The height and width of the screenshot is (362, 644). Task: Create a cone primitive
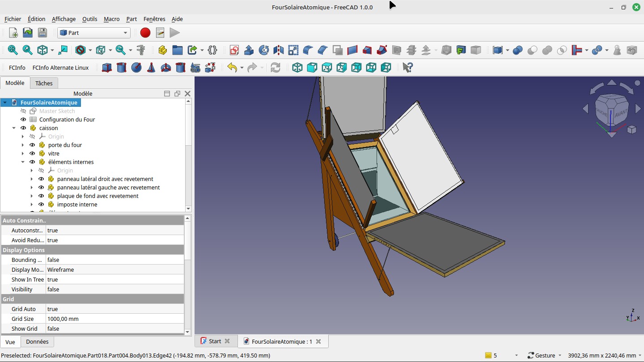pos(151,67)
